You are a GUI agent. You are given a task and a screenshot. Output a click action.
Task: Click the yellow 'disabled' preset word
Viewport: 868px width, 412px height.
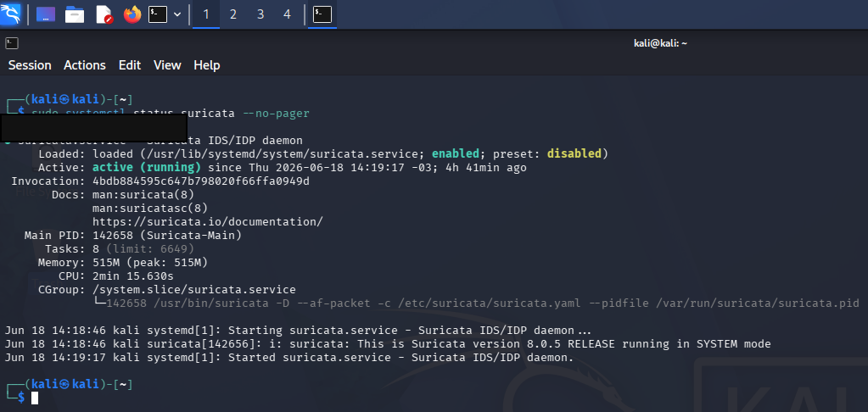(x=574, y=153)
